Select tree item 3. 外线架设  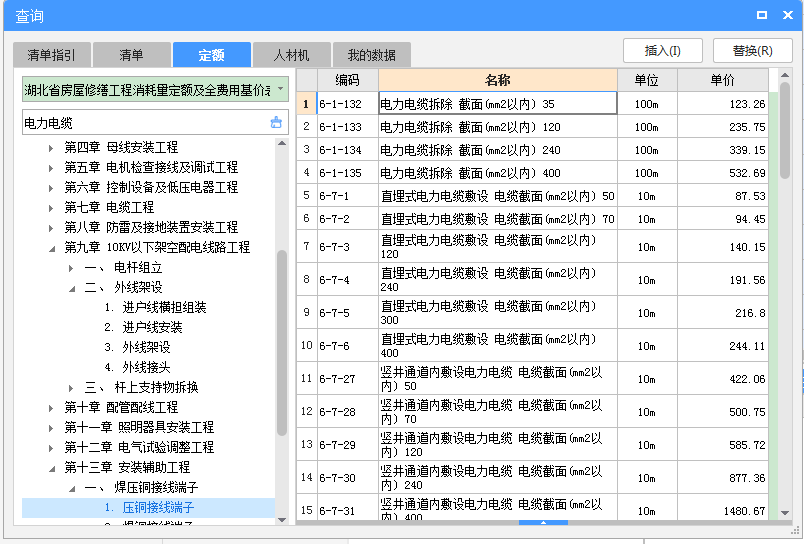click(137, 347)
